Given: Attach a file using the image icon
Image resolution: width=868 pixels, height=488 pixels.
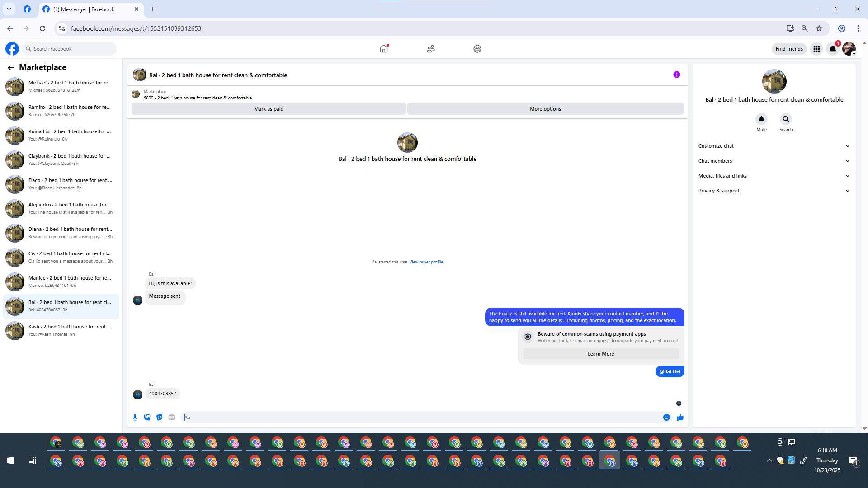Looking at the screenshot, I should click(147, 418).
